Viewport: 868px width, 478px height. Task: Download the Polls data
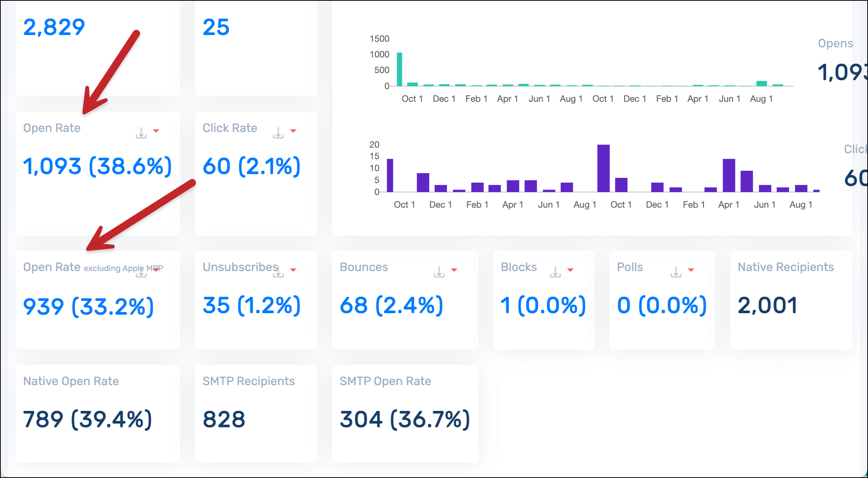click(676, 272)
